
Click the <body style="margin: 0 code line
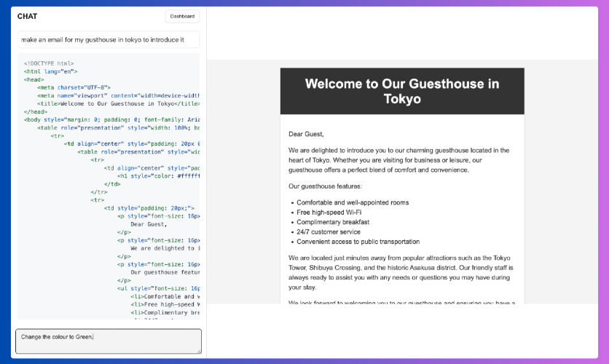coord(112,119)
